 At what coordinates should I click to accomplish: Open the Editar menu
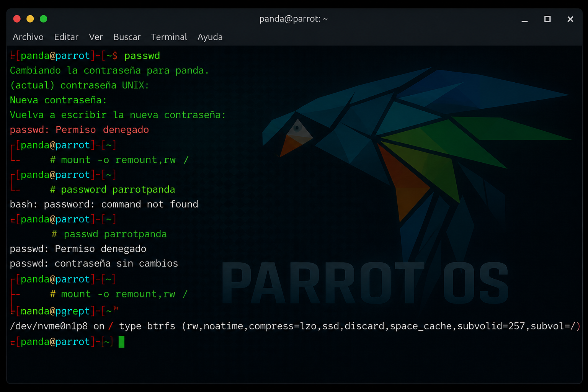pyautogui.click(x=66, y=37)
